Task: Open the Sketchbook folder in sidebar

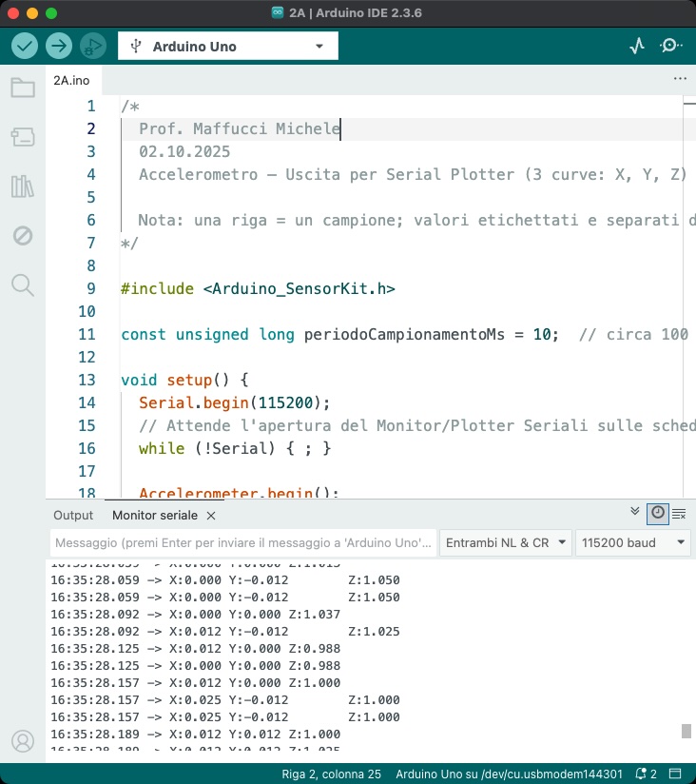Action: coord(23,88)
